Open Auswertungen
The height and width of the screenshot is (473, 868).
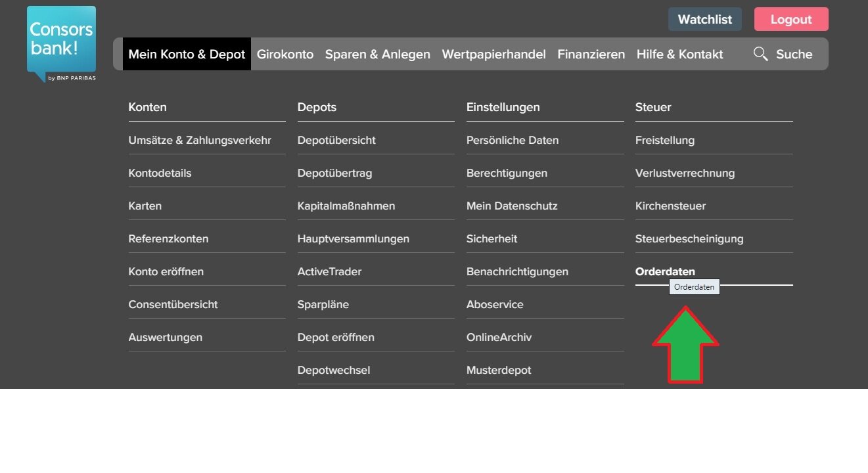click(x=166, y=337)
